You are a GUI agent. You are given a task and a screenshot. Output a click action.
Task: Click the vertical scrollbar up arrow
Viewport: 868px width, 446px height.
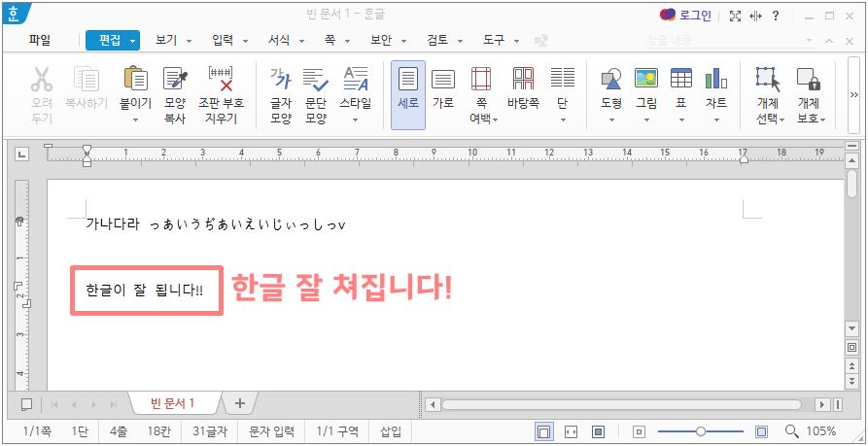[852, 160]
